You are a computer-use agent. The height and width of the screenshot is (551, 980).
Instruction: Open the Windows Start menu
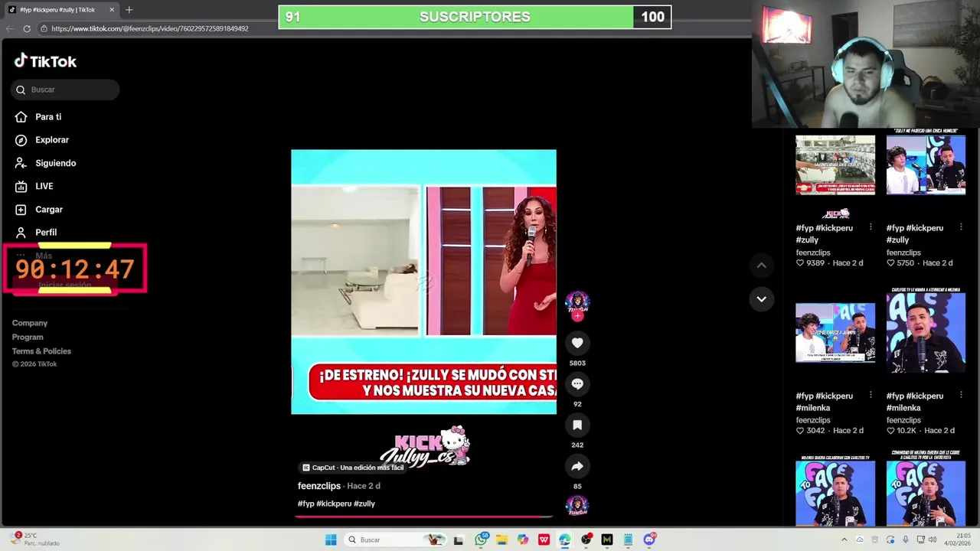point(331,540)
